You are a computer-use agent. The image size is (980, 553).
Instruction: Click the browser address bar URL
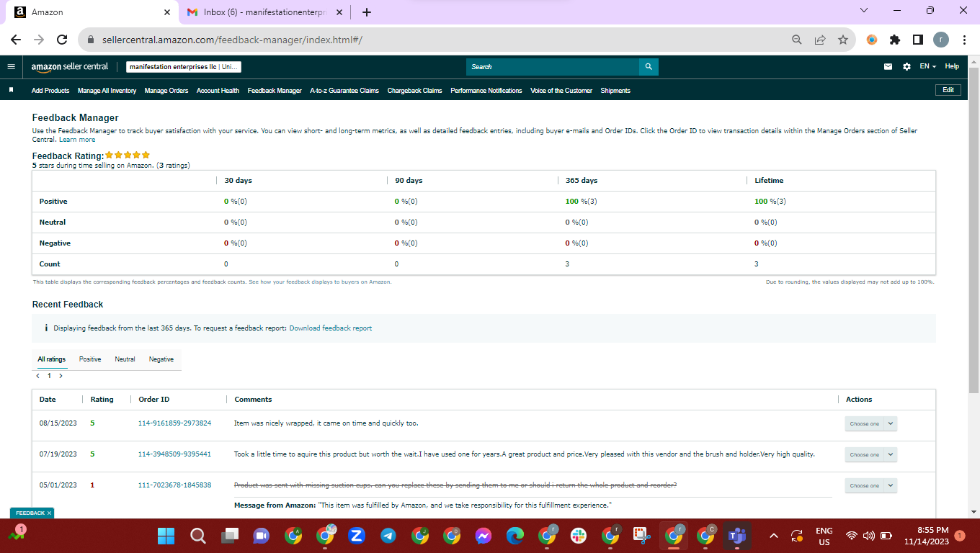(232, 40)
